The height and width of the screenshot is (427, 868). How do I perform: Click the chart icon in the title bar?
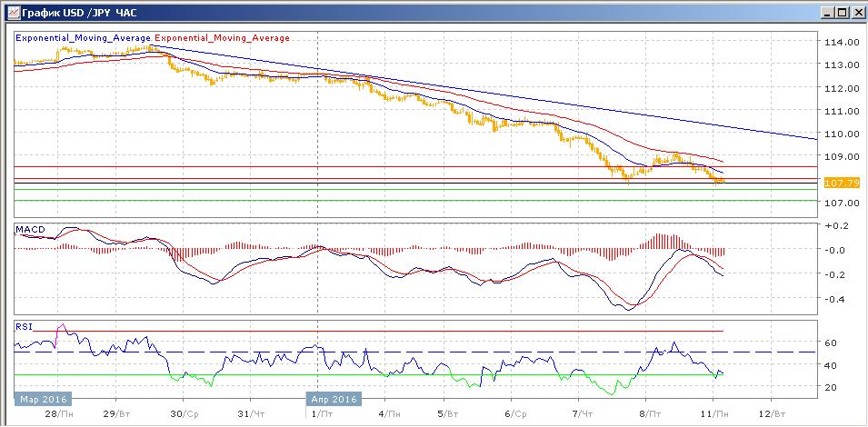point(10,12)
